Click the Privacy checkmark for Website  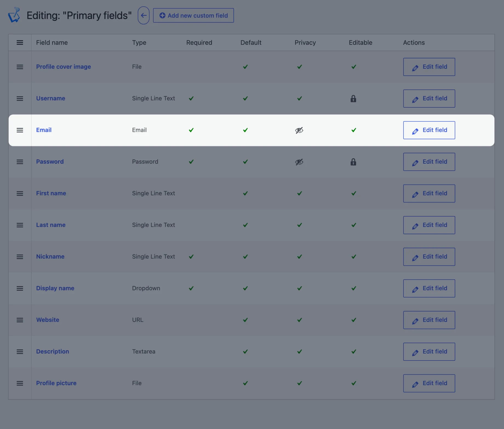pos(300,320)
